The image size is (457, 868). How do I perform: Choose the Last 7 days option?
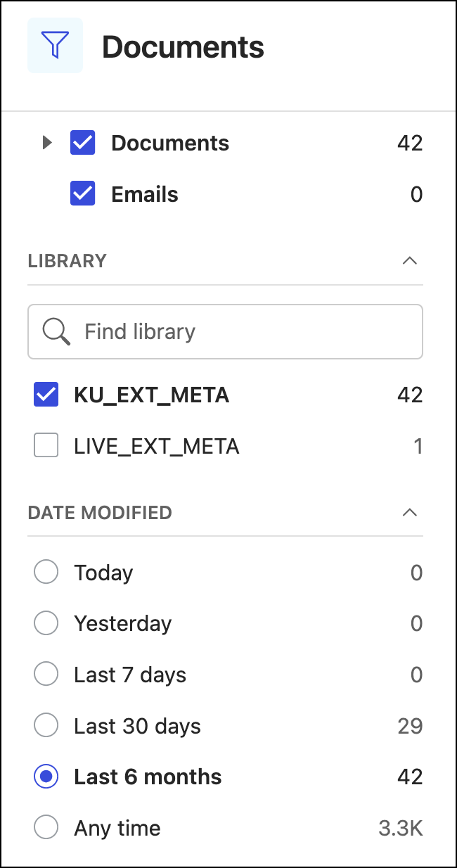click(x=46, y=675)
